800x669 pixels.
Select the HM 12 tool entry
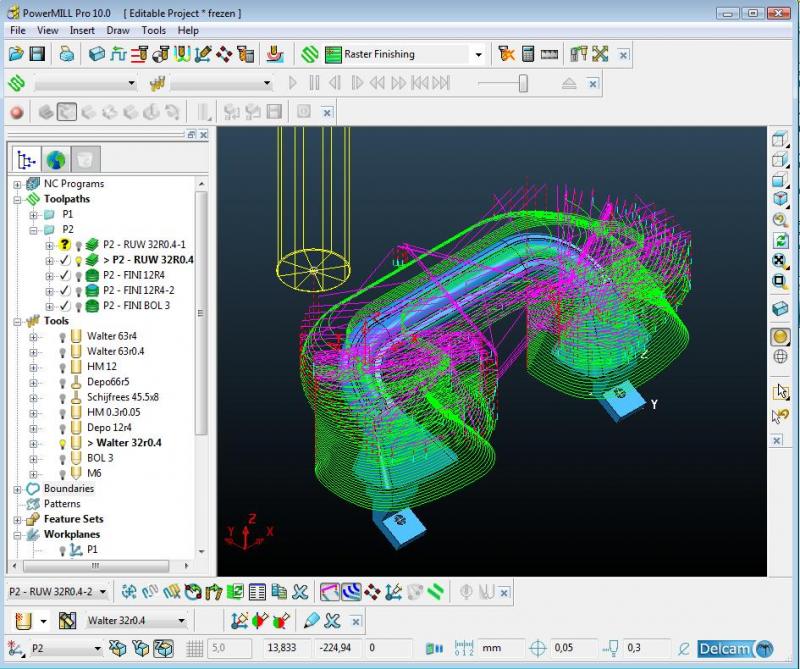coord(102,366)
